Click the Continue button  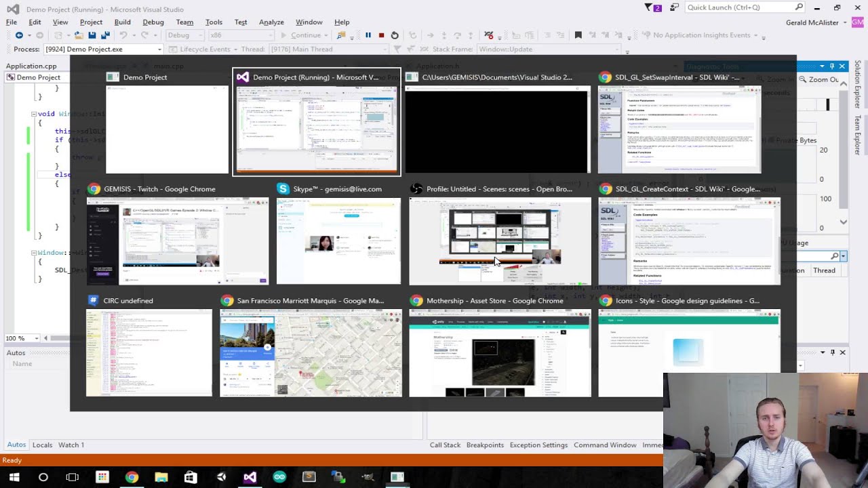(x=301, y=35)
